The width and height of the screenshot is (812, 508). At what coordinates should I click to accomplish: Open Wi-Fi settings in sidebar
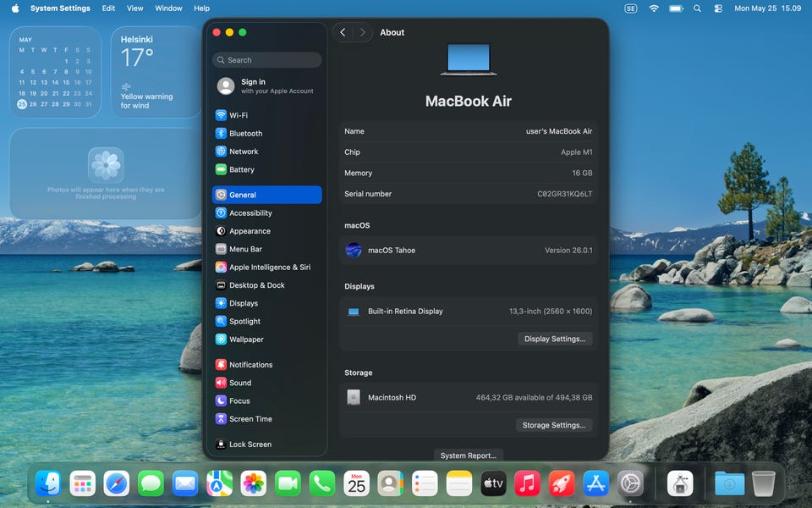266,115
